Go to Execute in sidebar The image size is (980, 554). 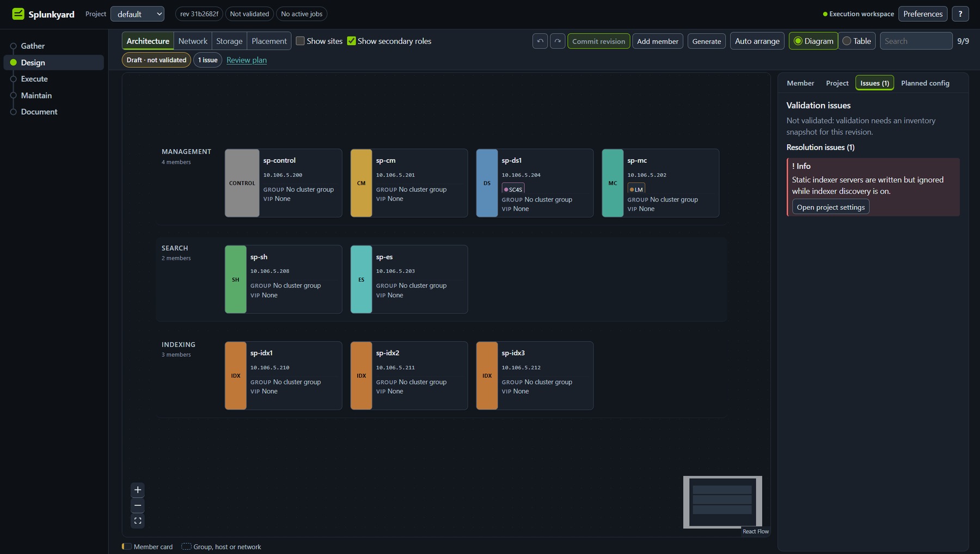(53, 79)
